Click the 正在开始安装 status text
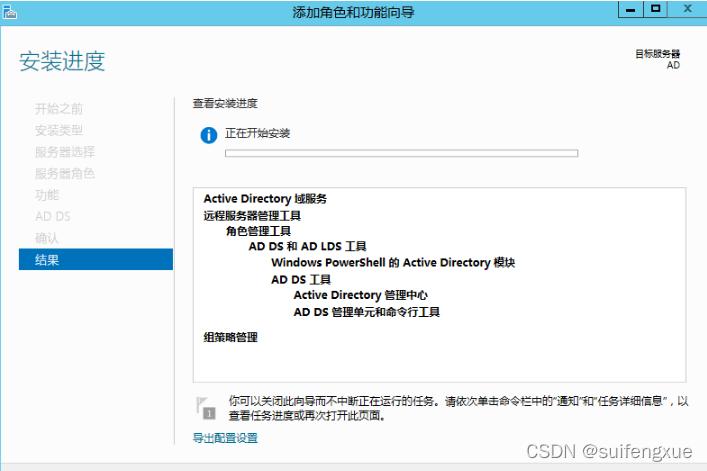707x471 pixels. point(257,133)
